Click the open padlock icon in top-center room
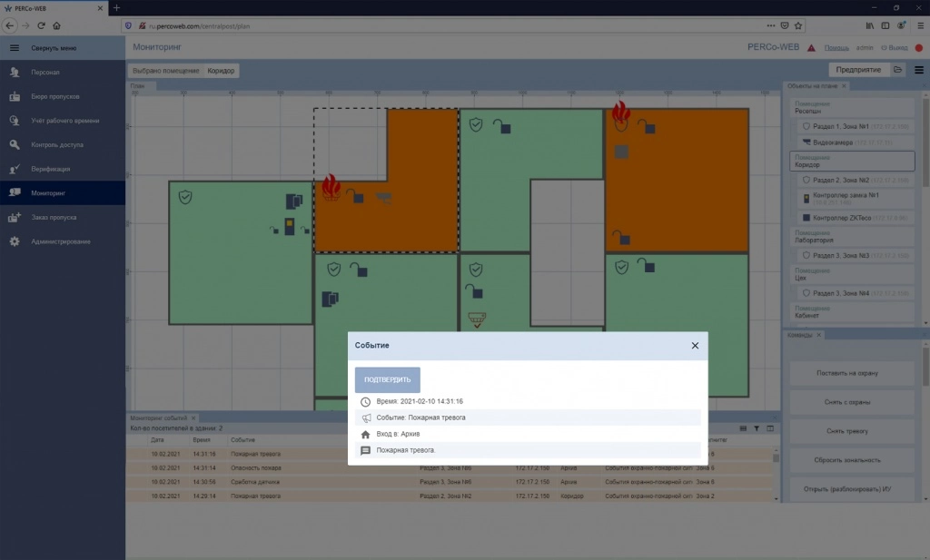The height and width of the screenshot is (560, 930). (501, 126)
